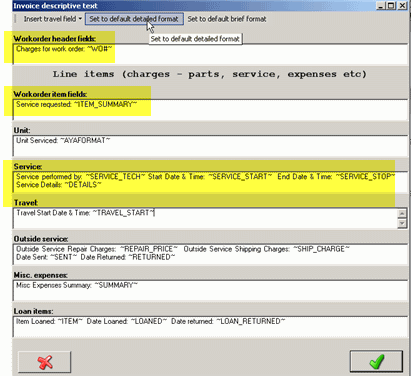Minimize the Invoice descriptive text window
The width and height of the screenshot is (411, 376).
tap(381, 6)
